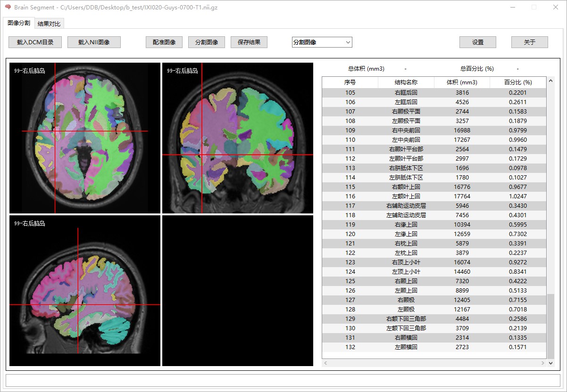Screen dimensions: 567x392
Task: Expand the 分割图像 display dropdown
Action: point(322,42)
